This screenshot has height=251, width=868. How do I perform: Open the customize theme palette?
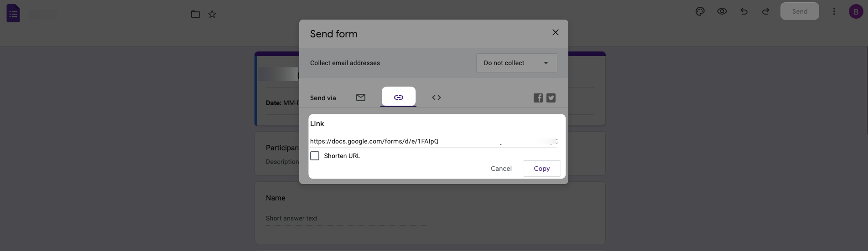click(x=700, y=11)
